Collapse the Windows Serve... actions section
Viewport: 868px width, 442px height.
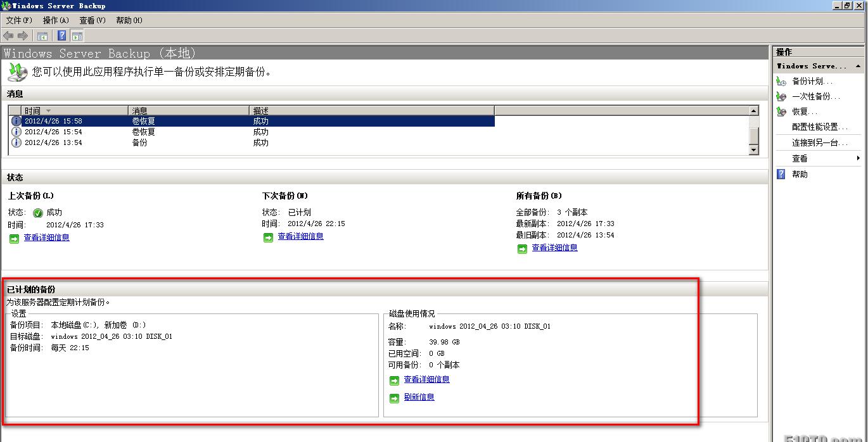(858, 66)
